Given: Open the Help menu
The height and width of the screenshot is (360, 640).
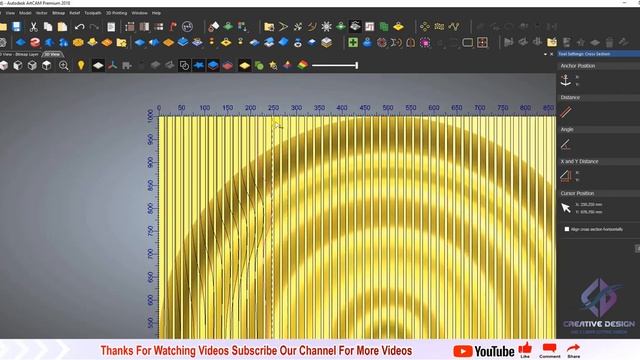Looking at the screenshot, I should pyautogui.click(x=156, y=13).
